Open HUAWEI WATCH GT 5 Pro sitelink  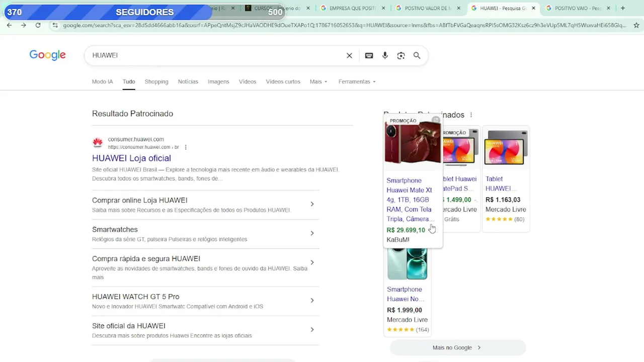(x=136, y=297)
